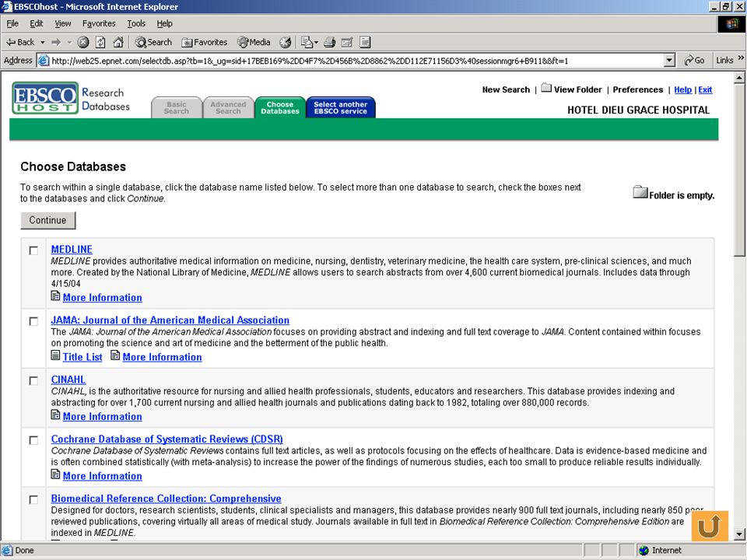The height and width of the screenshot is (560, 747).
Task: Click the document icon beside MEDLINE More Information
Action: click(x=56, y=296)
